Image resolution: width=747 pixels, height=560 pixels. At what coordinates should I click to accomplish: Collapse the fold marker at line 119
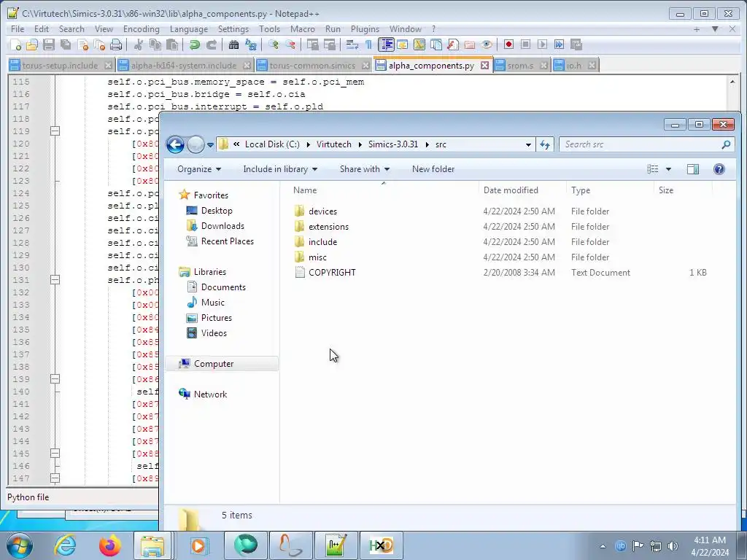coord(55,131)
